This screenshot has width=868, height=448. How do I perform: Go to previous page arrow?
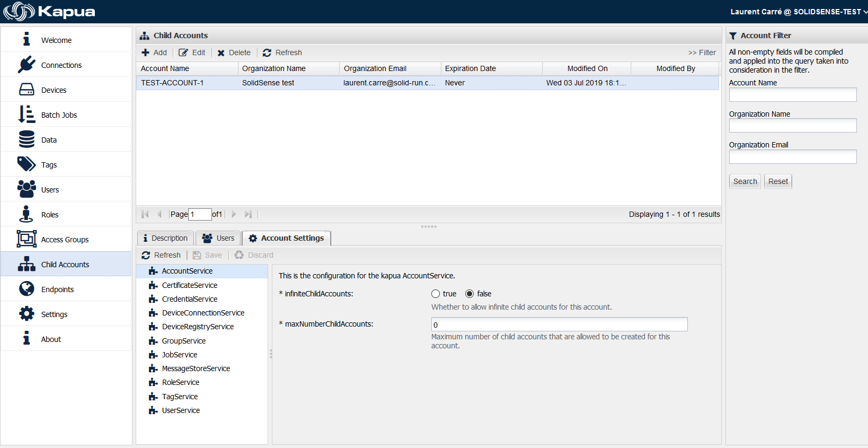(160, 214)
